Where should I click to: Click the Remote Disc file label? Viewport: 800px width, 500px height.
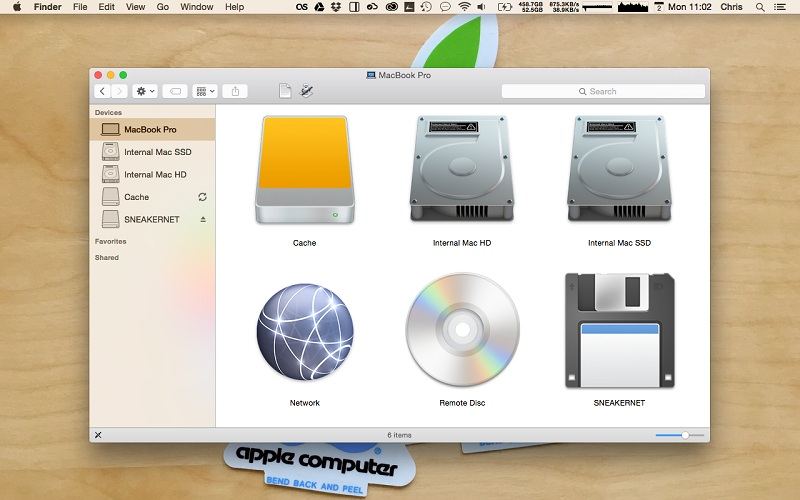pyautogui.click(x=462, y=403)
